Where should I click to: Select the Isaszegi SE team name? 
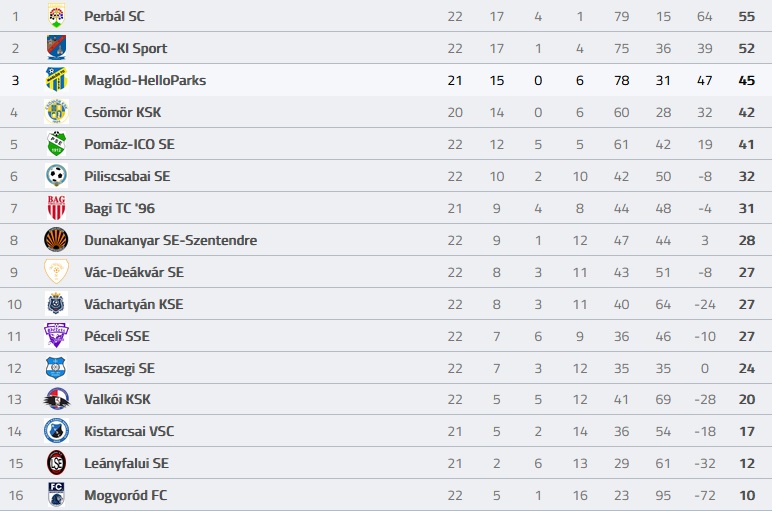pyautogui.click(x=120, y=368)
